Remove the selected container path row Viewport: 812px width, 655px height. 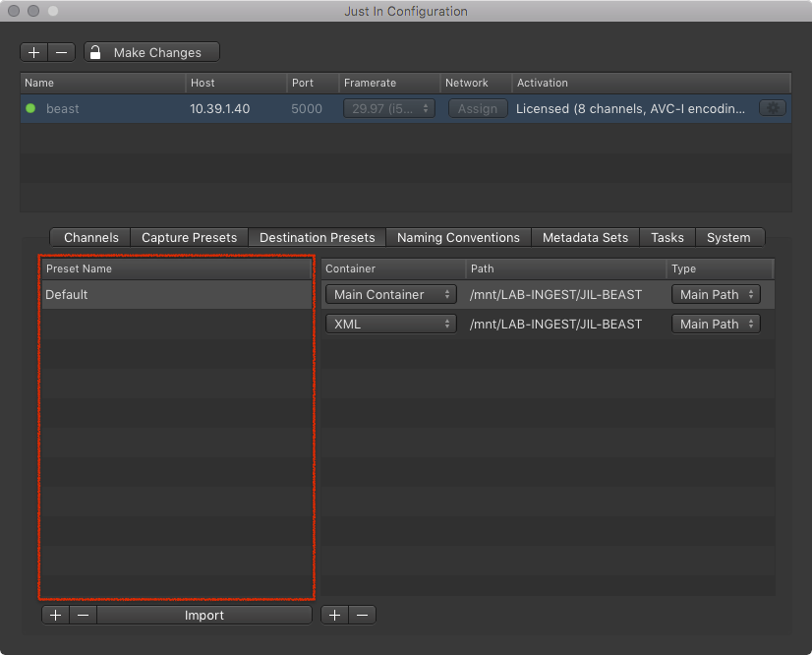pyautogui.click(x=363, y=615)
